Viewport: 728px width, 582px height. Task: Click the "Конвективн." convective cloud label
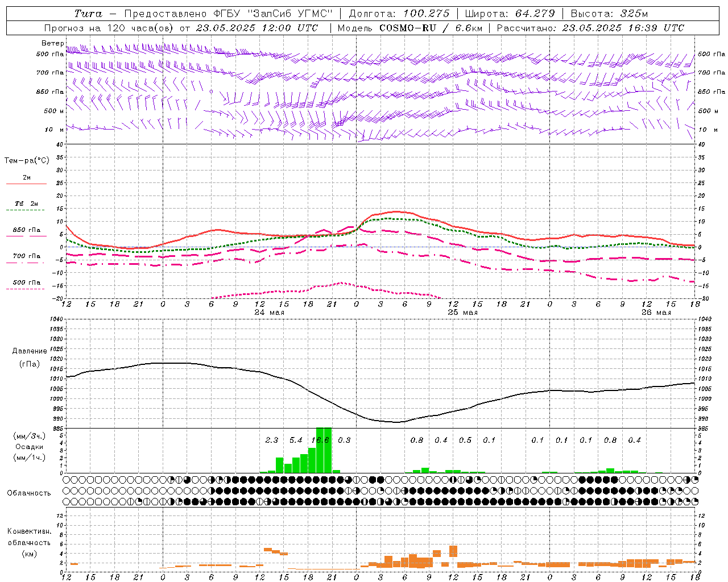tap(30, 531)
